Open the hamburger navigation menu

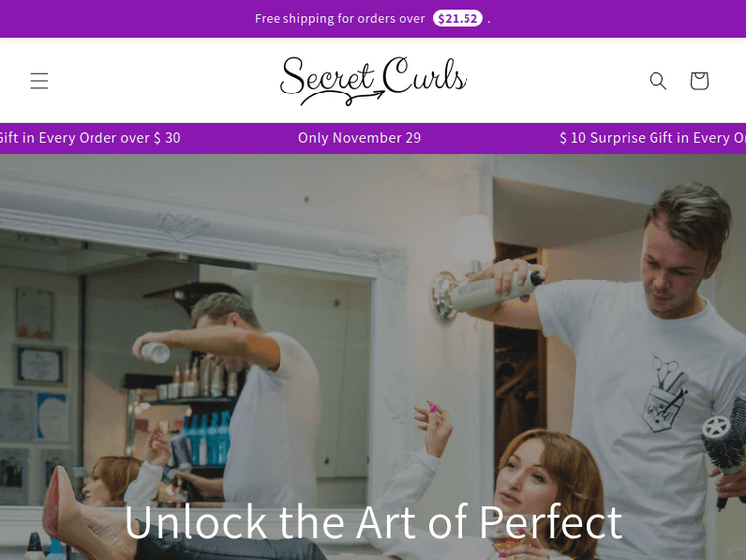(39, 81)
